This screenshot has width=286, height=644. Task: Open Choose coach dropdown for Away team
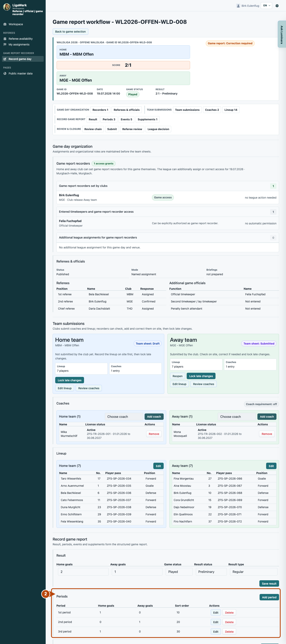pyautogui.click(x=237, y=416)
